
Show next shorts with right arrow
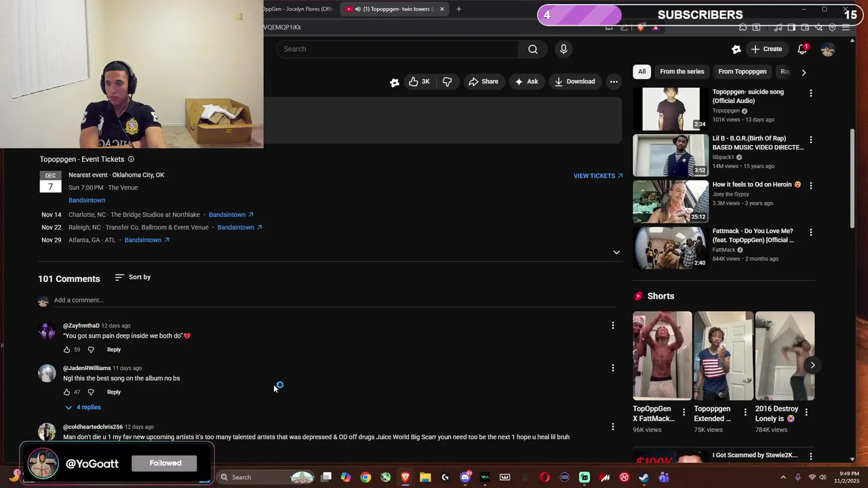pos(812,365)
